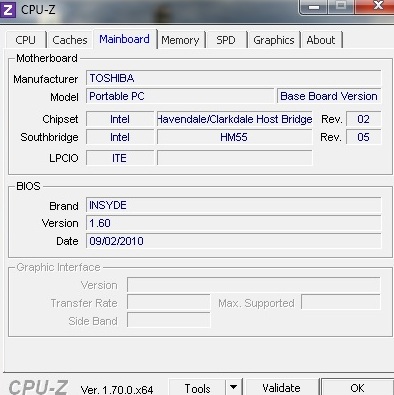
Task: Open the SPD tab
Action: click(x=226, y=40)
